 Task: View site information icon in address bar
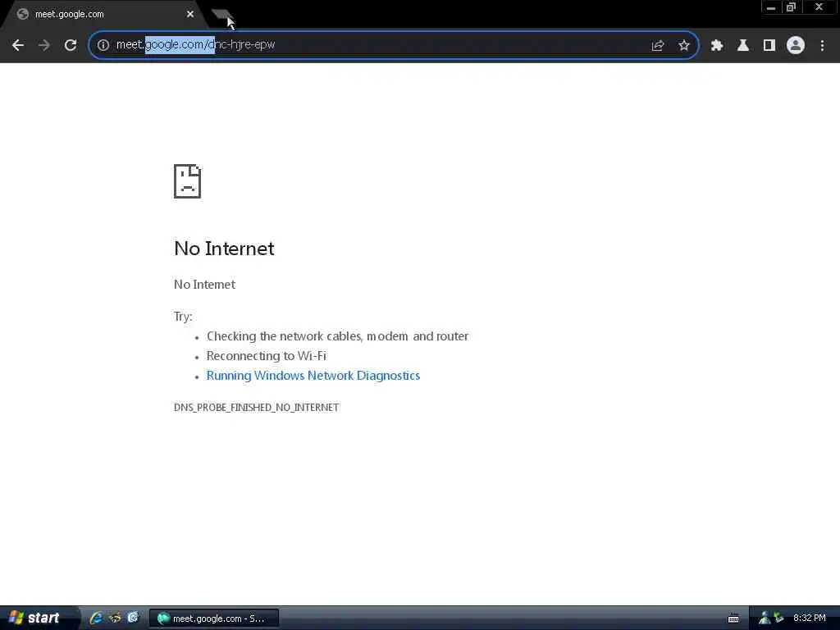pyautogui.click(x=103, y=45)
